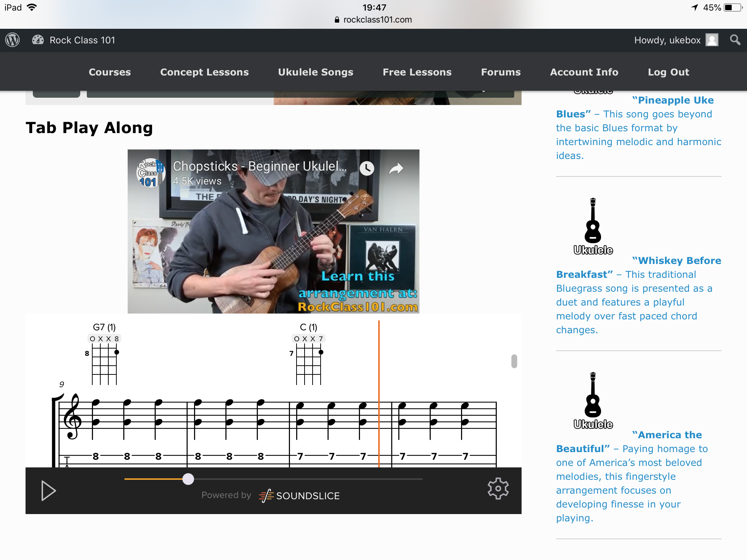Click the Rock Class 101 channel logo
This screenshot has height=560, width=747.
click(x=150, y=173)
